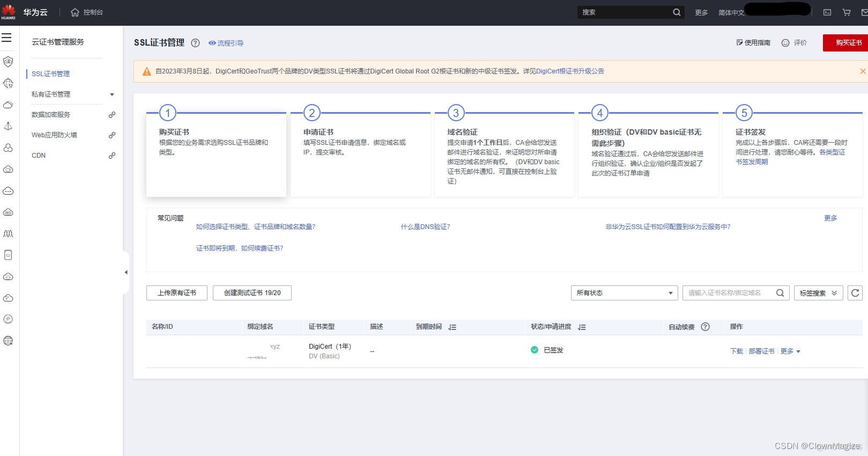Viewport: 868px width, 456px height.
Task: Open the hamburger navigation menu
Action: click(x=6, y=38)
